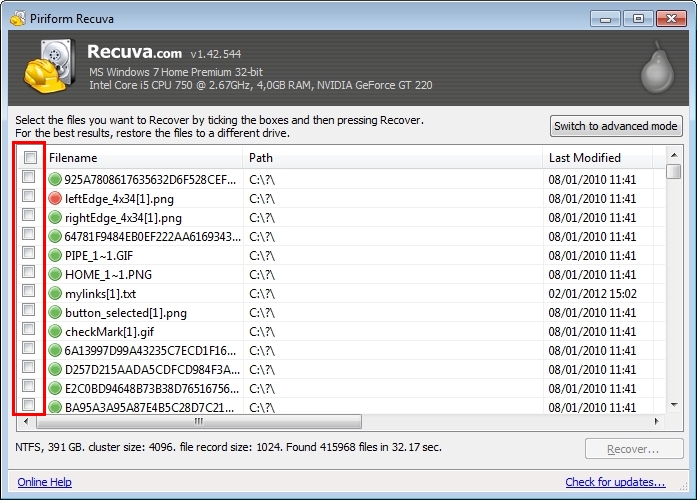Sort by Filename column header
The width and height of the screenshot is (697, 500).
click(144, 157)
